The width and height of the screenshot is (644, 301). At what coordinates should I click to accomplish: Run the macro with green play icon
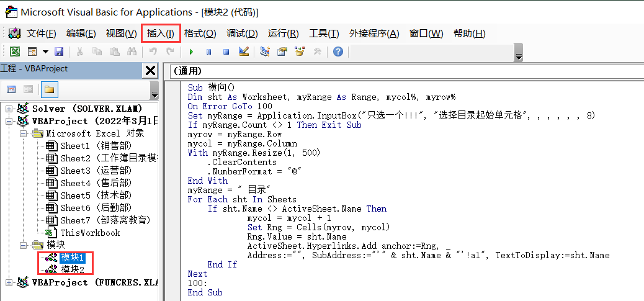(x=191, y=52)
